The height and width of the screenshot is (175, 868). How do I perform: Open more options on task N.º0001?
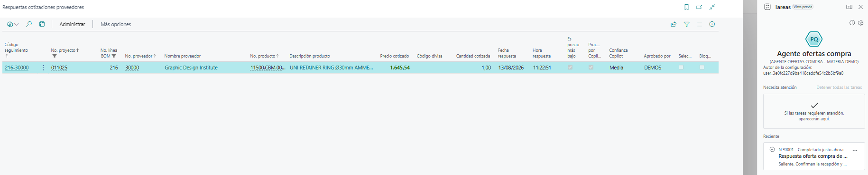pos(855,150)
